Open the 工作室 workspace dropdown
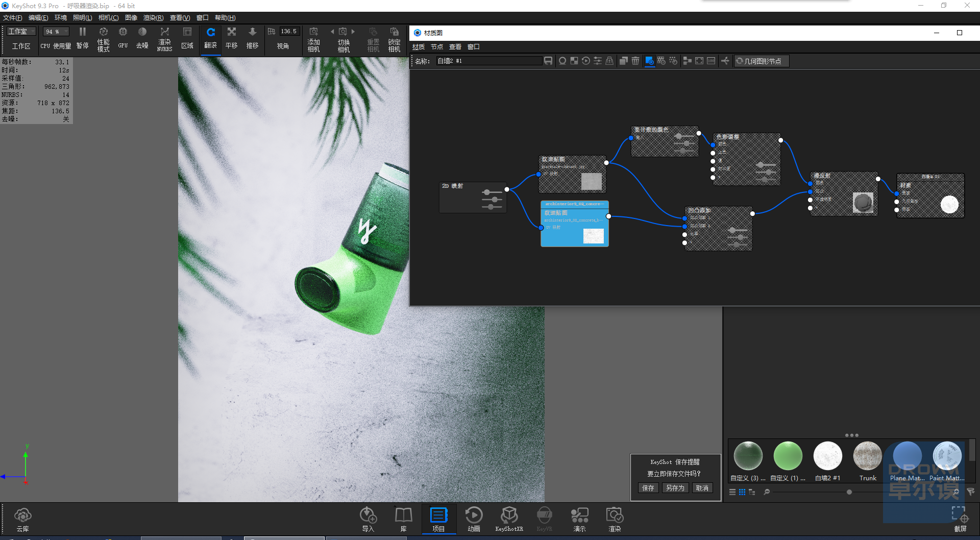 coord(21,32)
